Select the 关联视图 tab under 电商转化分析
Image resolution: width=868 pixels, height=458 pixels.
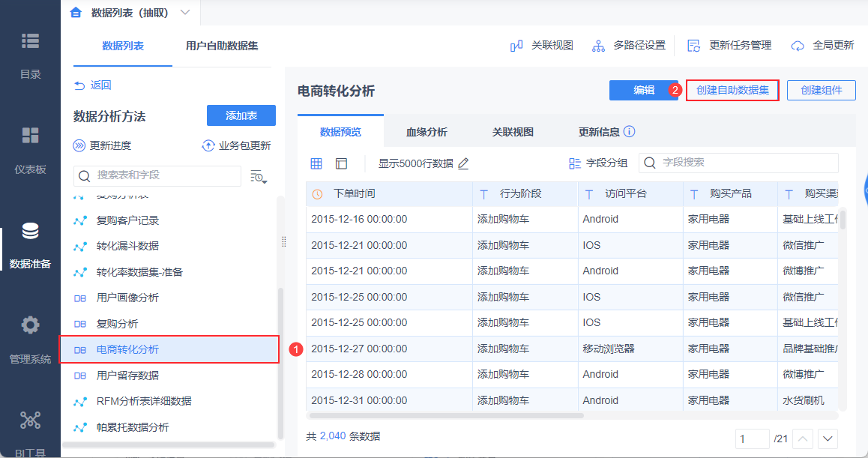coord(513,132)
